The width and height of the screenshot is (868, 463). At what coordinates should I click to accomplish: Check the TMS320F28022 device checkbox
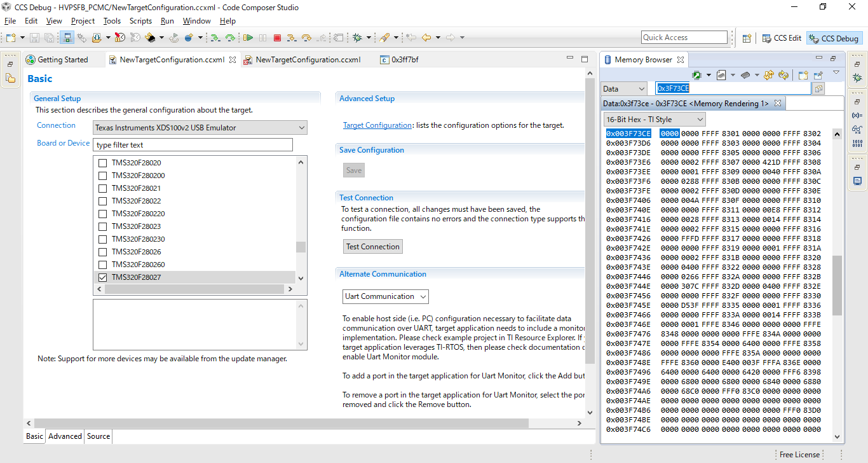tap(102, 201)
